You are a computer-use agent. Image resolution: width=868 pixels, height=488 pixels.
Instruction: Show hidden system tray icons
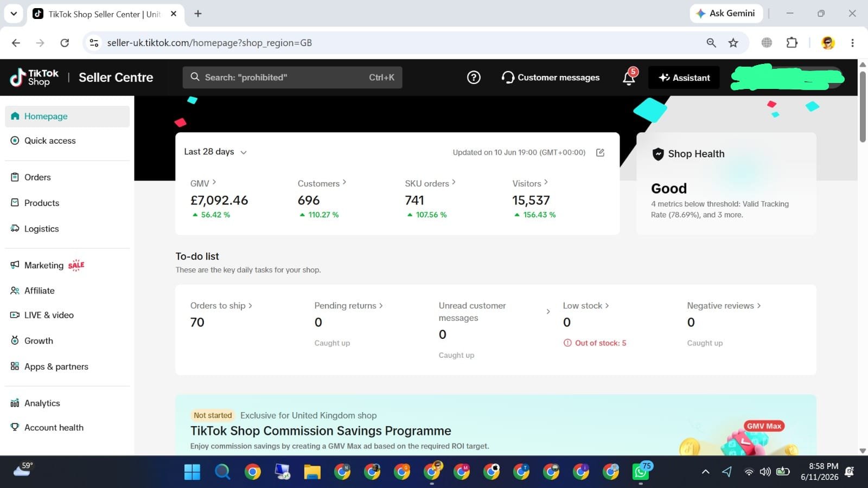coord(705,472)
